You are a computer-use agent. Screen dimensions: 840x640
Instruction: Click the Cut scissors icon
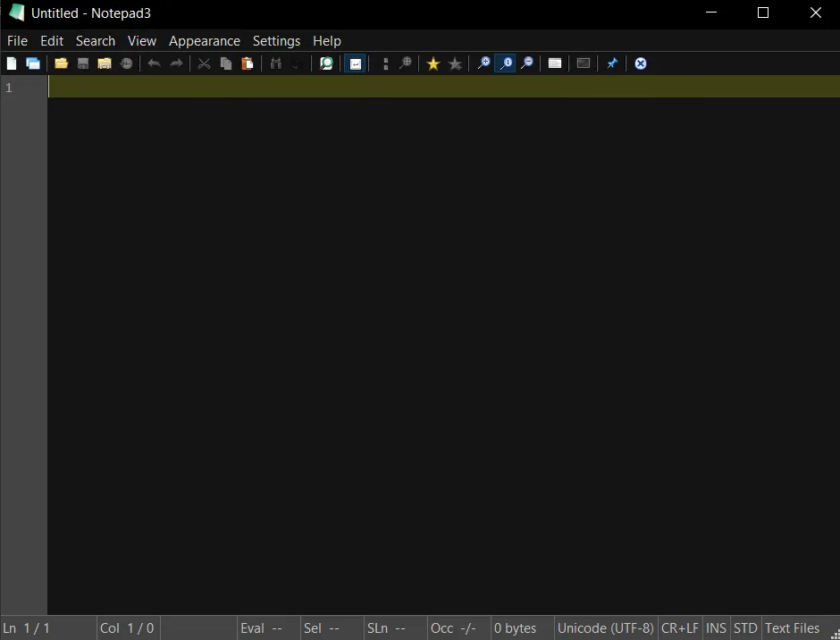click(x=204, y=63)
